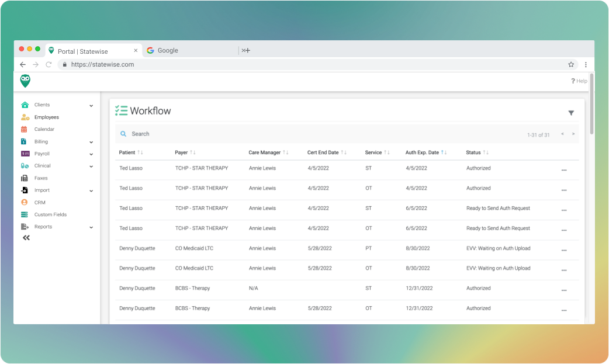Open the filter icon on the Workflow panel
Viewport: 609px width, 364px height.
click(571, 112)
